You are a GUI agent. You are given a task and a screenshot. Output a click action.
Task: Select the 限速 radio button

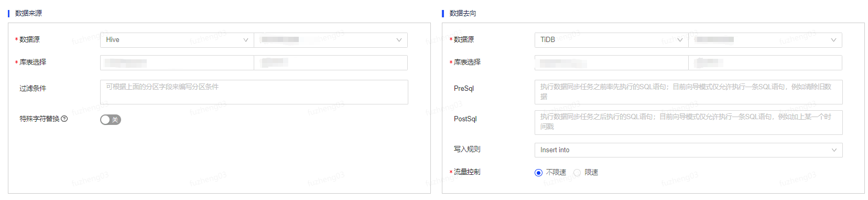point(577,173)
